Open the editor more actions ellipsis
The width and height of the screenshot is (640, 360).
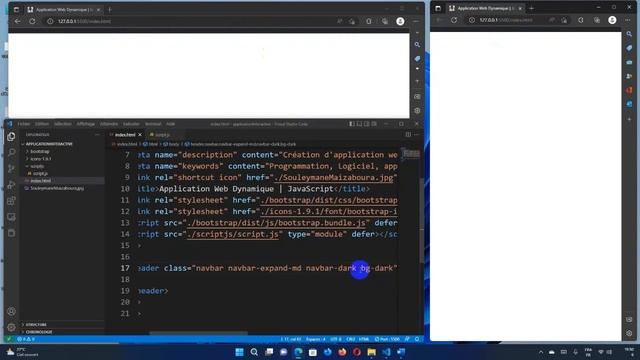click(x=416, y=134)
